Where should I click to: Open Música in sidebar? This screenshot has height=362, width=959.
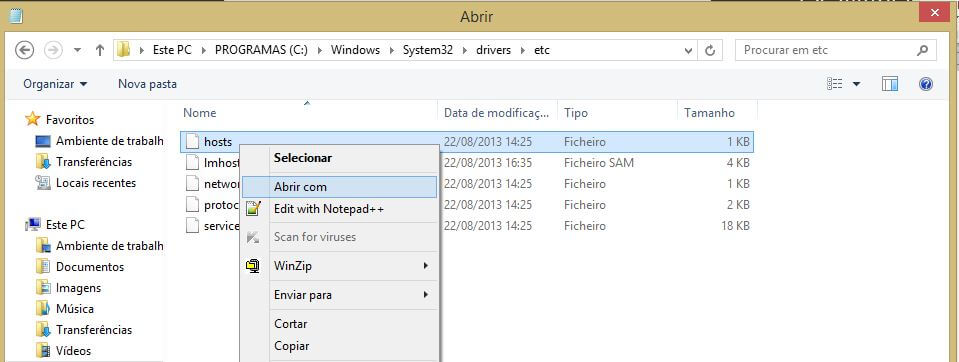75,309
